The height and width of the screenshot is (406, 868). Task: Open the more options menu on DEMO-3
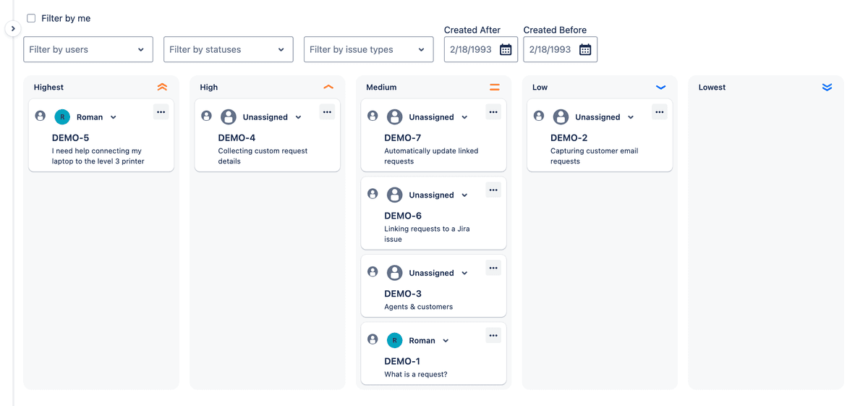pos(493,268)
